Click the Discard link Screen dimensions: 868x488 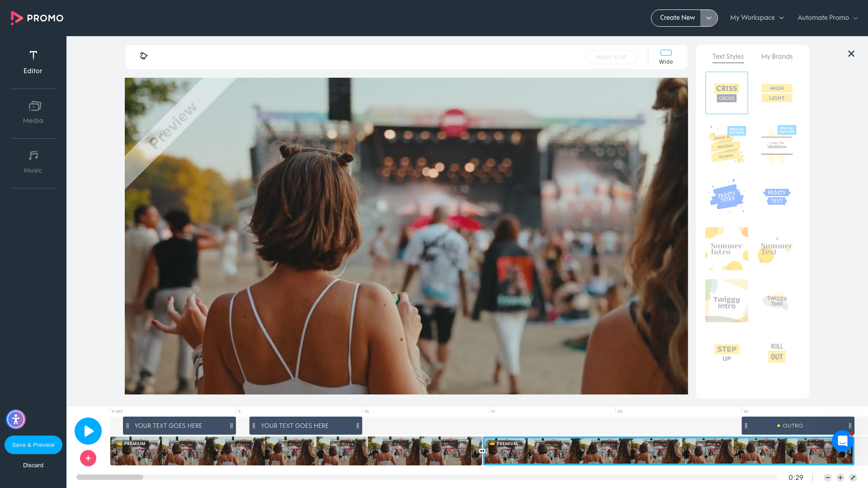[33, 465]
